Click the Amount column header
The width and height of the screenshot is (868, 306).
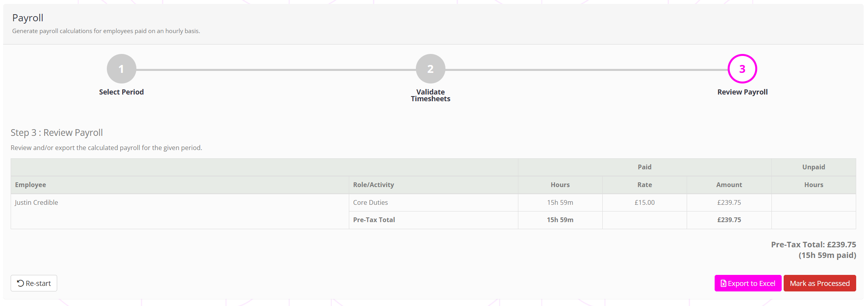729,185
